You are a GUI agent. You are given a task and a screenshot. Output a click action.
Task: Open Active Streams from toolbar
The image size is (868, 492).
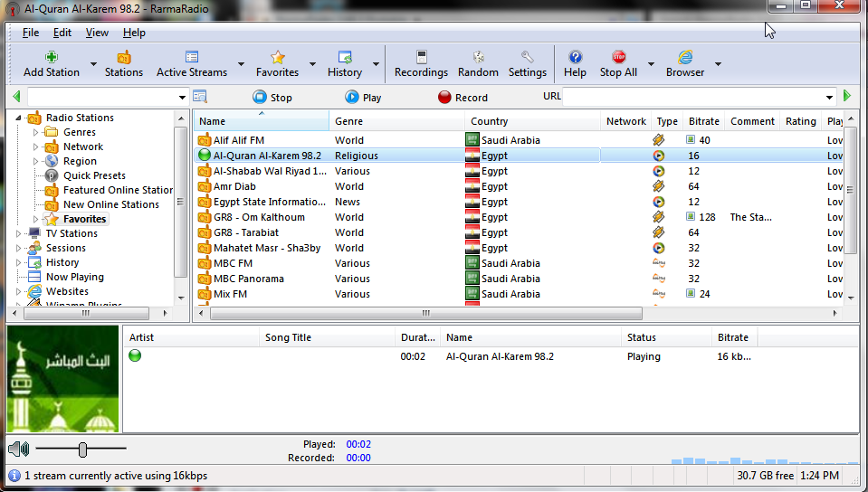click(x=192, y=63)
